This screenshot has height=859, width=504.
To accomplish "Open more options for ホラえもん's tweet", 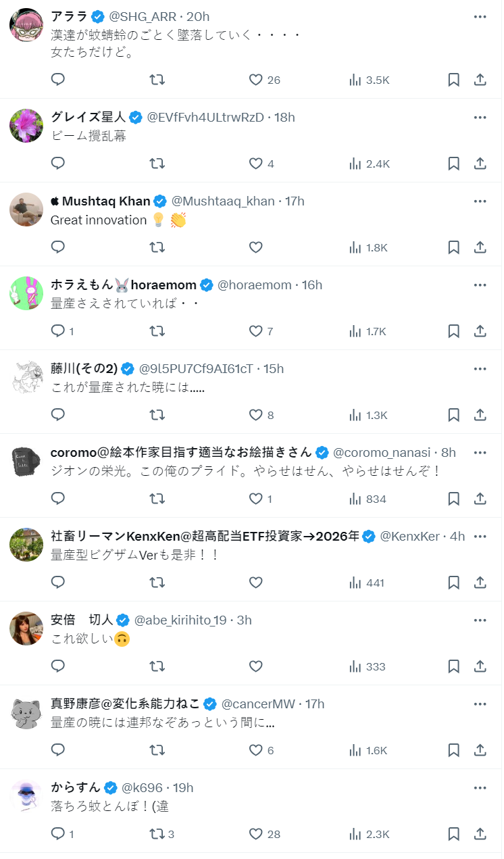I will (480, 285).
